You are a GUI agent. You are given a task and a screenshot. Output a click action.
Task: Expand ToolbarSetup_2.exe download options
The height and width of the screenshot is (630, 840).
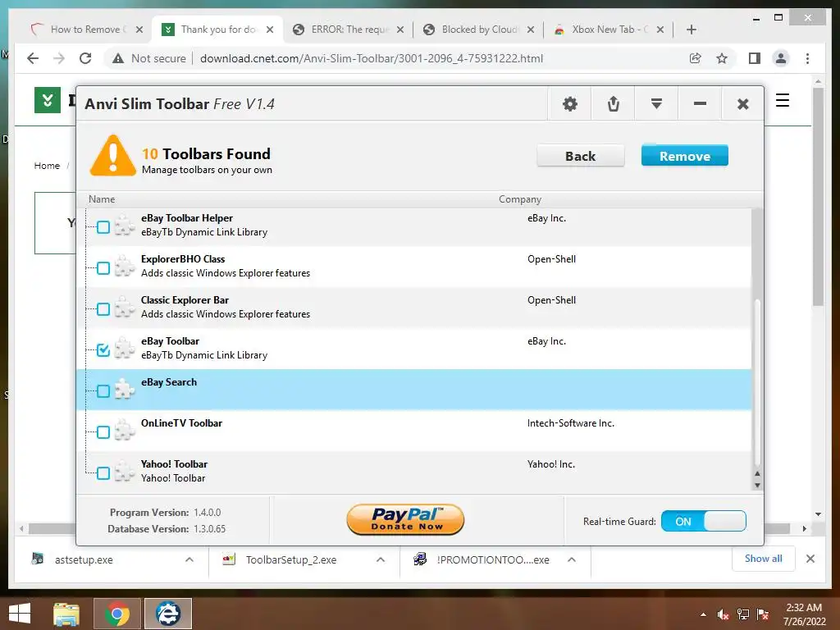(381, 559)
